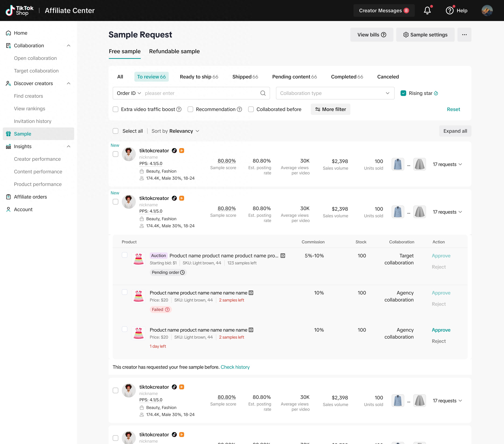Click the Reset filters link
This screenshot has height=444, width=504.
coord(453,109)
